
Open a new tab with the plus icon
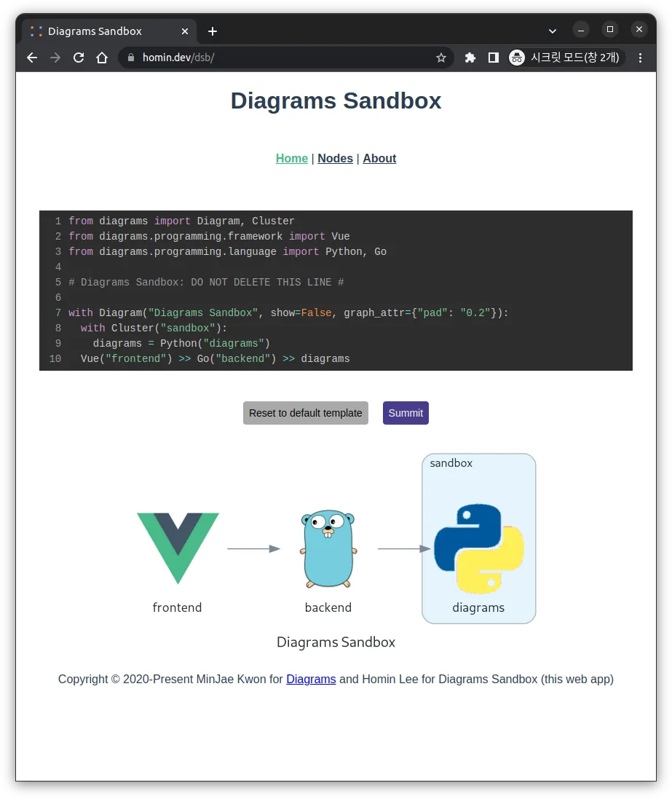tap(213, 31)
